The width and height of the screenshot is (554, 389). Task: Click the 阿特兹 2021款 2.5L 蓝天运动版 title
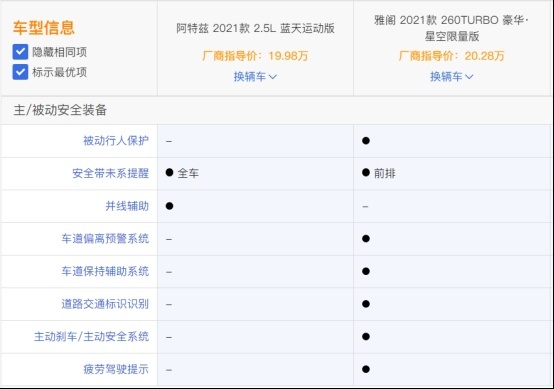tap(255, 28)
